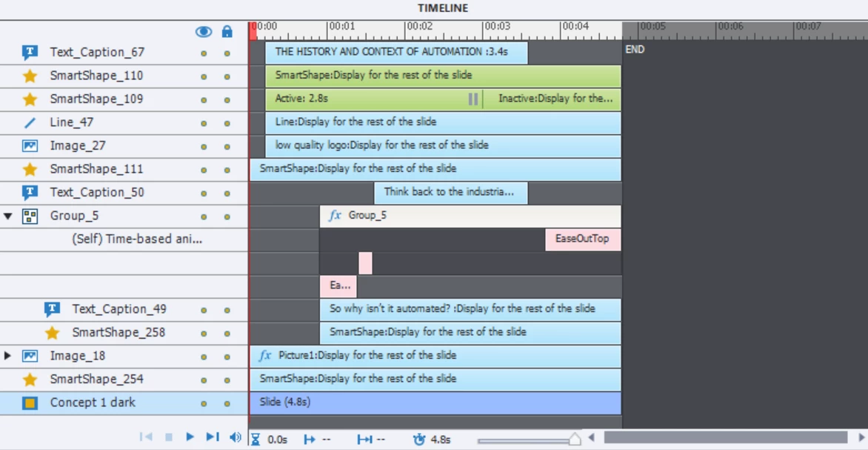Toggle visibility of SmartShape_110
868x450 pixels.
[x=204, y=77]
